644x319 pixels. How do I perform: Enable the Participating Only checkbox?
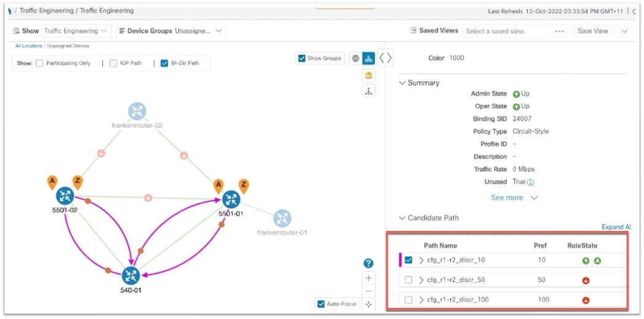pos(39,63)
